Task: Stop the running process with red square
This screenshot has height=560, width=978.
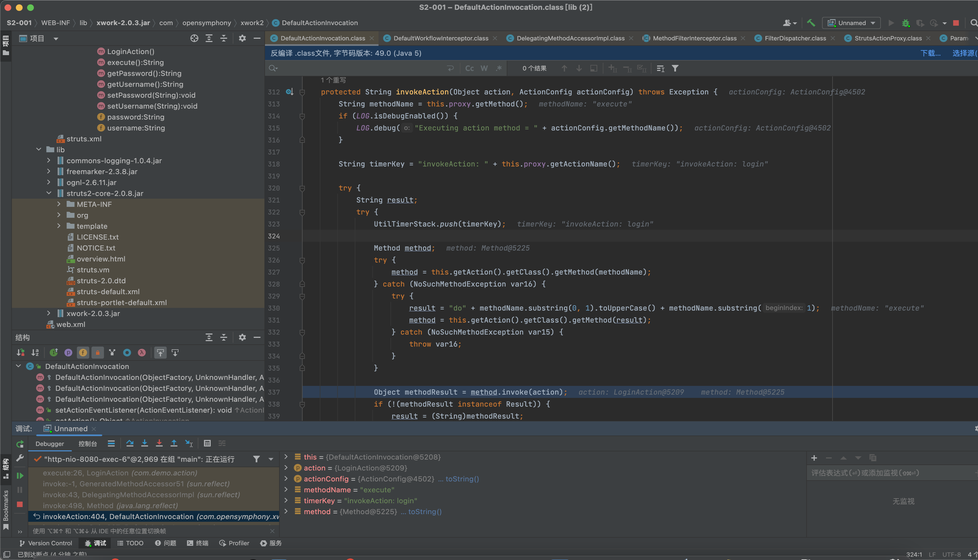Action: [x=956, y=23]
